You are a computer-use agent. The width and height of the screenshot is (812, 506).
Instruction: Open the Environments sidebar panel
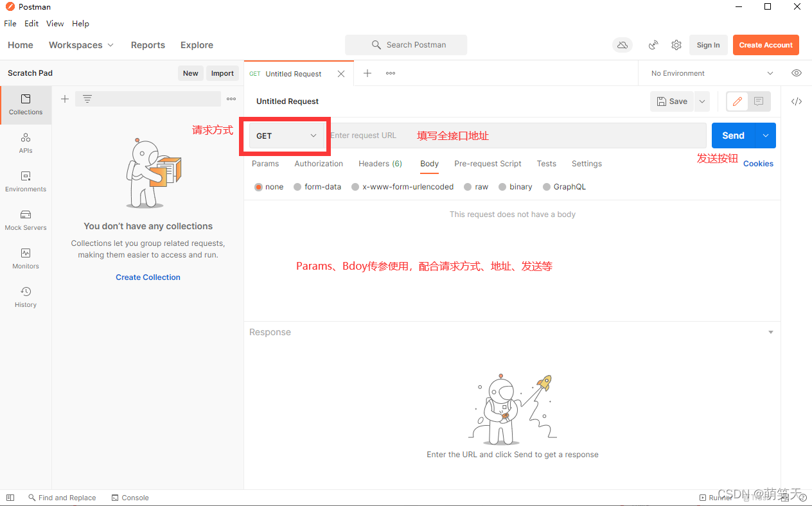pyautogui.click(x=26, y=182)
